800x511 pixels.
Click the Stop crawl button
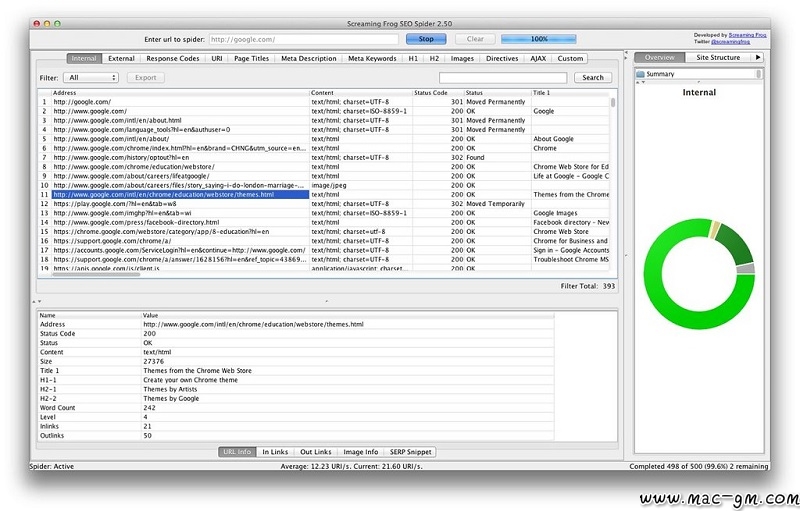click(x=426, y=39)
